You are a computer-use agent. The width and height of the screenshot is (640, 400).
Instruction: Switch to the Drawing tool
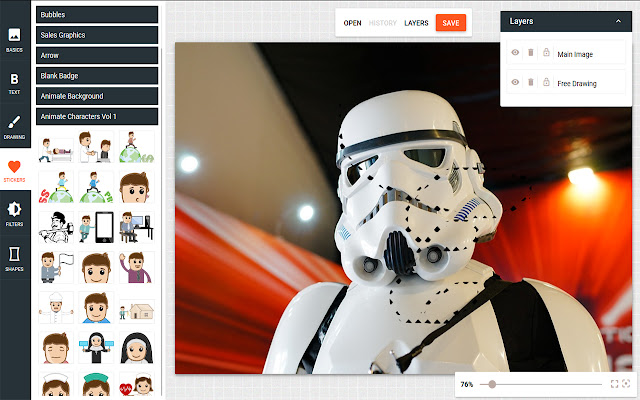(14, 127)
